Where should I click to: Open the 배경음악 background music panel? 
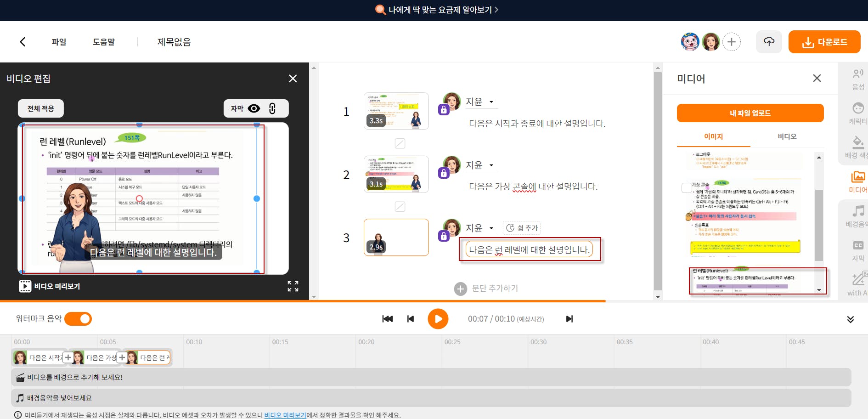click(857, 216)
